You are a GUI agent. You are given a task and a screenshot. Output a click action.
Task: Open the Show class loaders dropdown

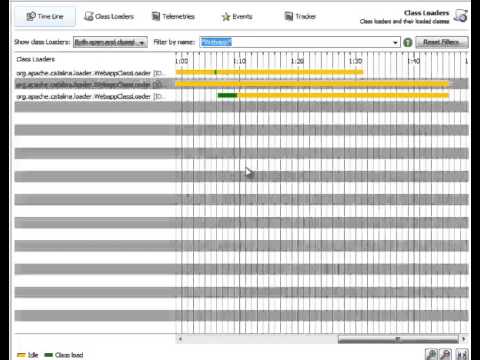click(110, 42)
